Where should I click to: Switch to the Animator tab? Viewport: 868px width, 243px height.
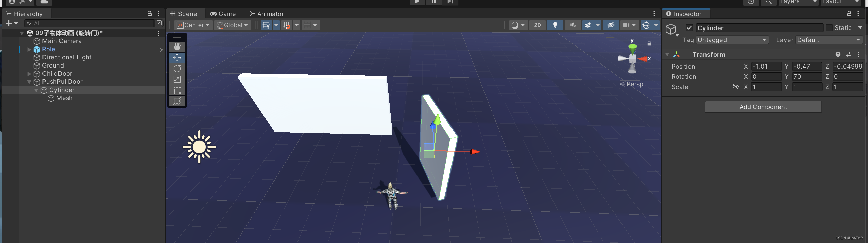[267, 14]
